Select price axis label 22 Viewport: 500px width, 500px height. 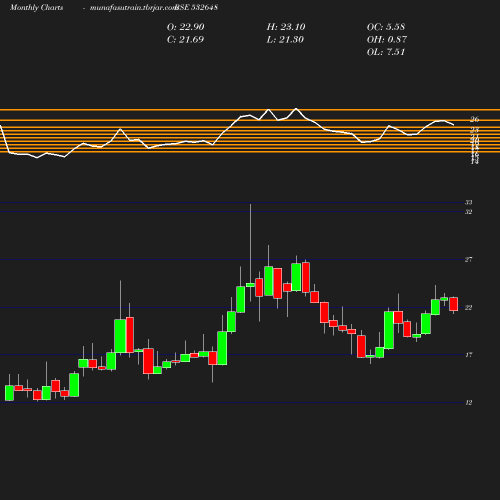[x=469, y=307]
